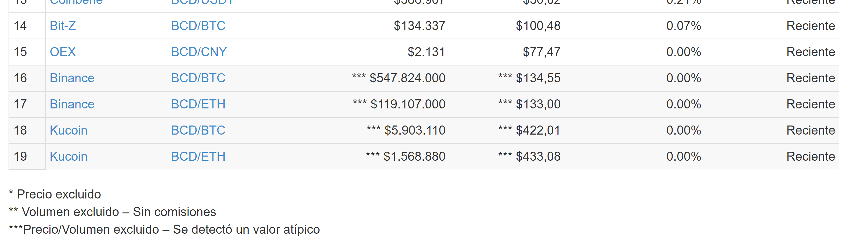Click the OEX exchange link
Screen dimensions: 868x243
click(63, 52)
